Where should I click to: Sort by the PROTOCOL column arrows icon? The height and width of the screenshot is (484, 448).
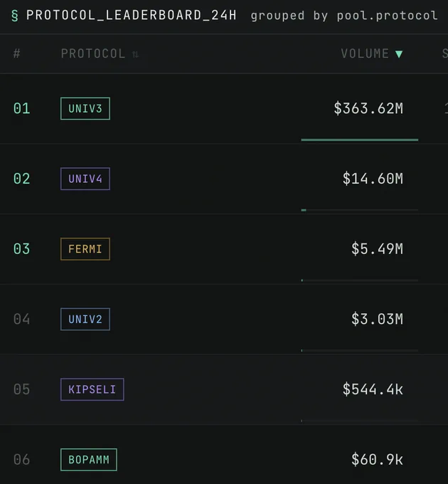coord(135,54)
